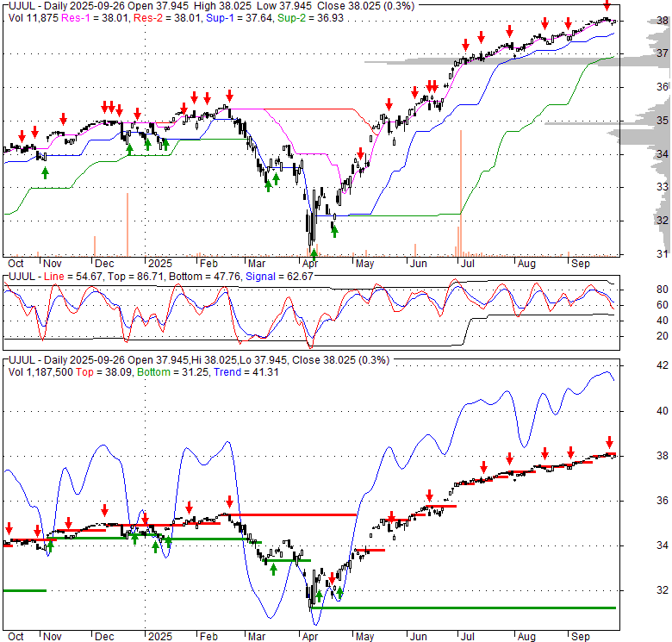Click 'Feb' on the top chart time axis
This screenshot has width=672, height=642.
point(208,264)
